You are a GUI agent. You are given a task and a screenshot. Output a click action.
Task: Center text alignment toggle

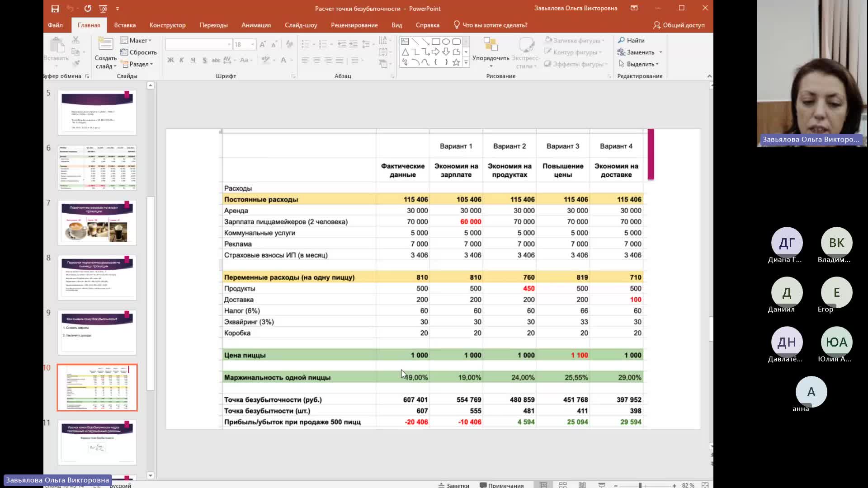tap(316, 60)
